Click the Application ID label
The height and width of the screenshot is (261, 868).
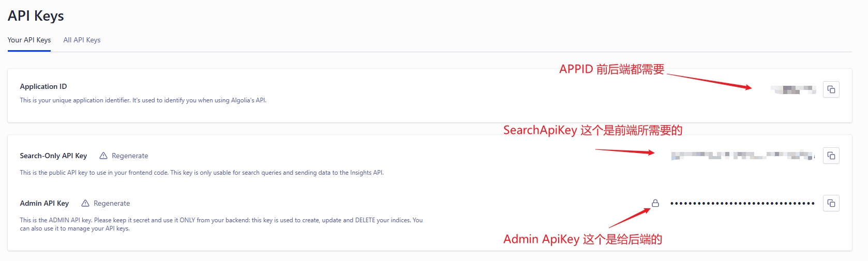pyautogui.click(x=43, y=86)
